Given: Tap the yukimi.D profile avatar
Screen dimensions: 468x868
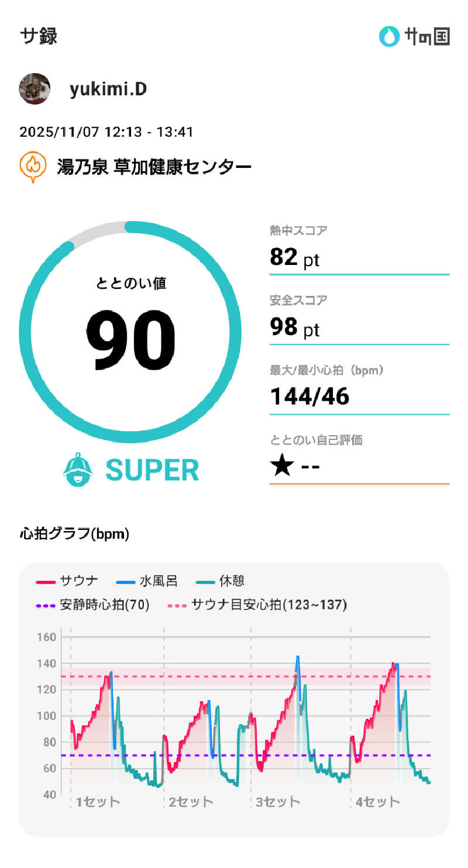Looking at the screenshot, I should 35,89.
